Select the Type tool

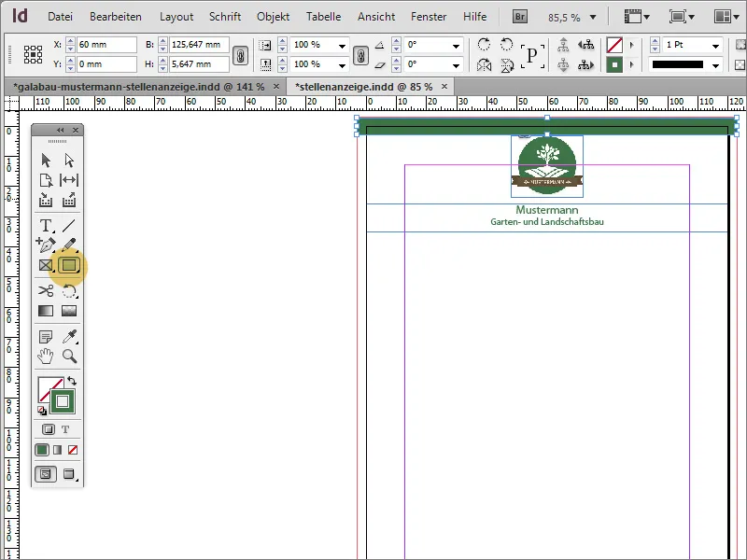[46, 225]
